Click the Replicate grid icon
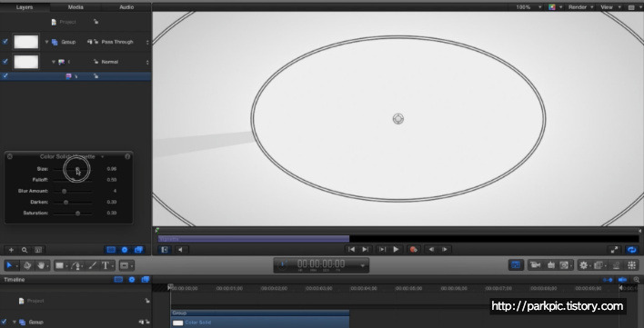Screen dimensions: 644x328 632,265
